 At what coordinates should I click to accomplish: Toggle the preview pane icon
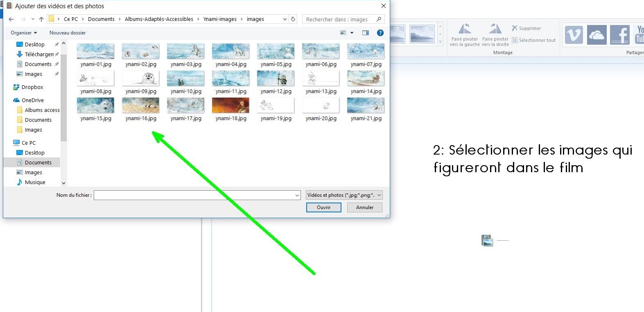click(x=366, y=33)
